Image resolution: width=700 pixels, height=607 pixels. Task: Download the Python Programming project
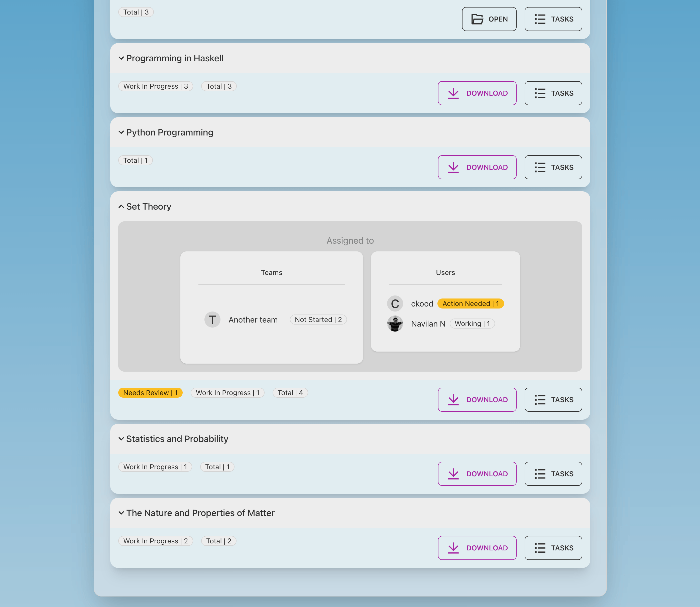477,167
